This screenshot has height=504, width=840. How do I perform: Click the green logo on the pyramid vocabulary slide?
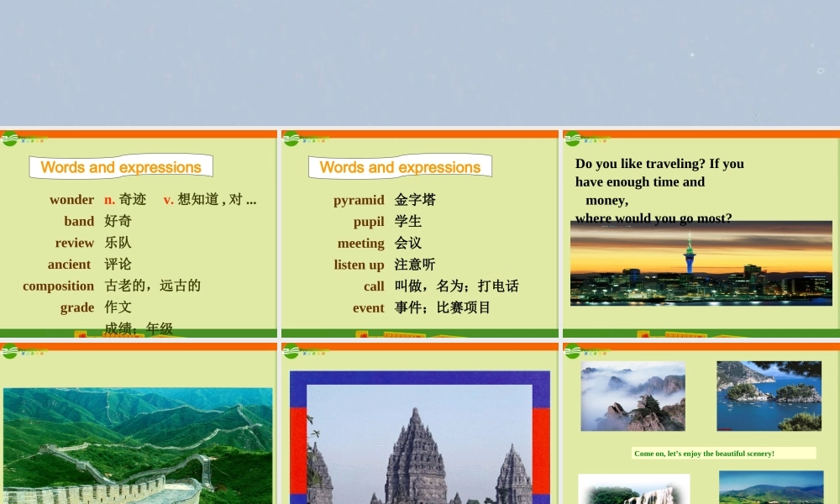click(x=291, y=139)
